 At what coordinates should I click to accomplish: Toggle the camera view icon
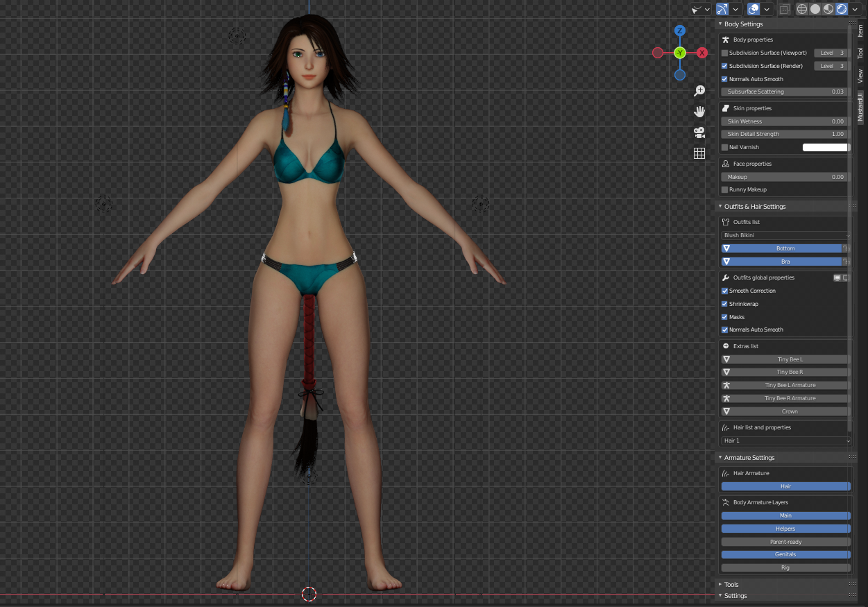coord(699,132)
